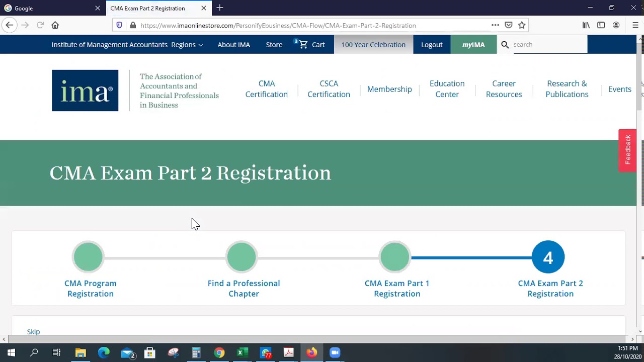Open Mail app in taskbar
The width and height of the screenshot is (644, 362).
pos(128,352)
